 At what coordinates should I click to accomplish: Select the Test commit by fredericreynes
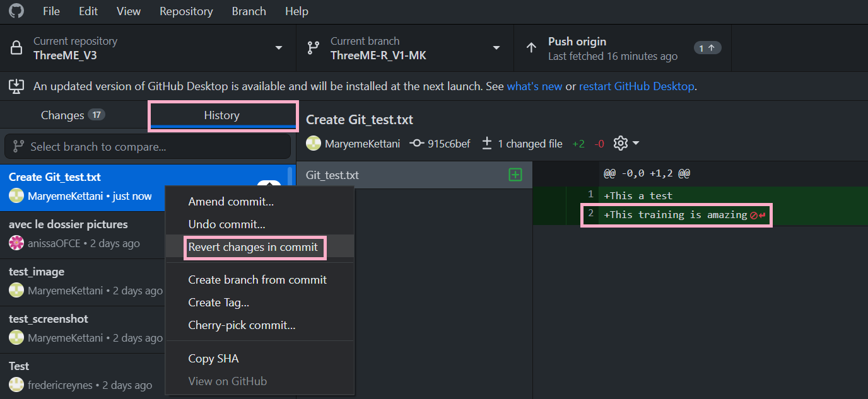[x=82, y=376]
